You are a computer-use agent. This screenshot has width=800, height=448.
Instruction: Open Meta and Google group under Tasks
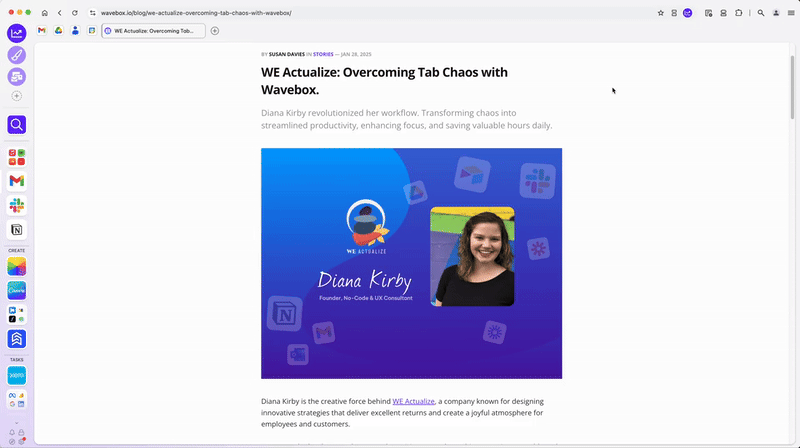pos(17,400)
